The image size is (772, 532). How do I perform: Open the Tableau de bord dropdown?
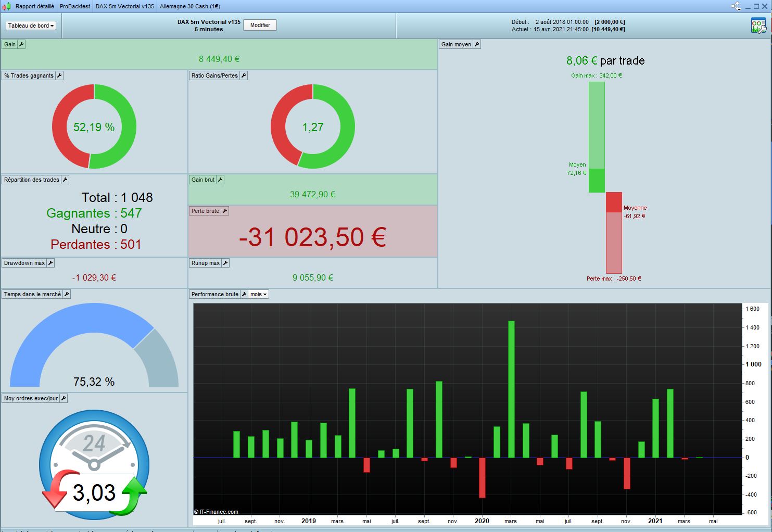pyautogui.click(x=31, y=26)
